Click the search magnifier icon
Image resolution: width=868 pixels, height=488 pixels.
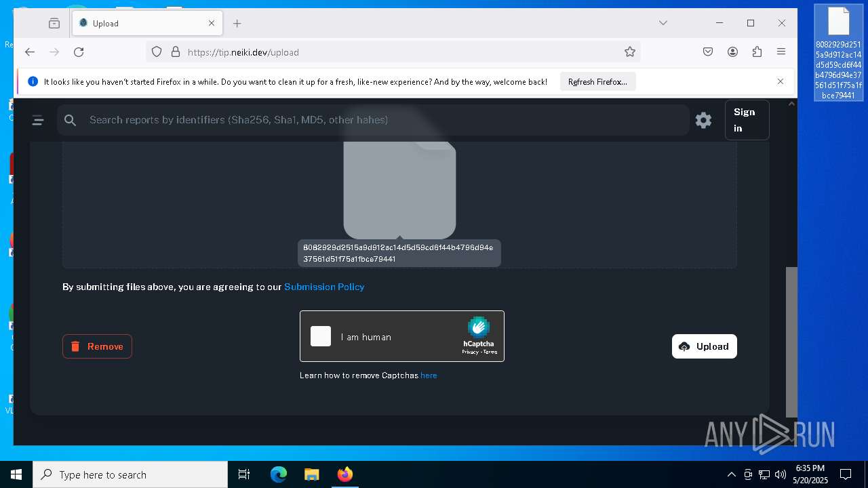(71, 120)
